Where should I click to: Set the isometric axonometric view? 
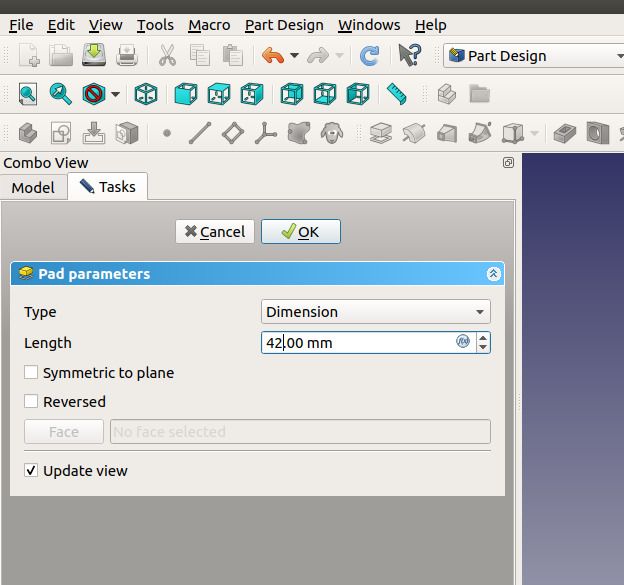coord(146,94)
